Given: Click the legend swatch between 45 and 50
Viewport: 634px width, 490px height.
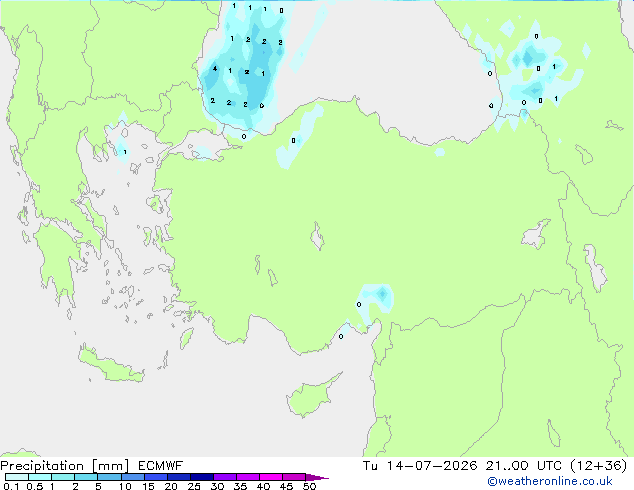Looking at the screenshot, I should pyautogui.click(x=294, y=477).
